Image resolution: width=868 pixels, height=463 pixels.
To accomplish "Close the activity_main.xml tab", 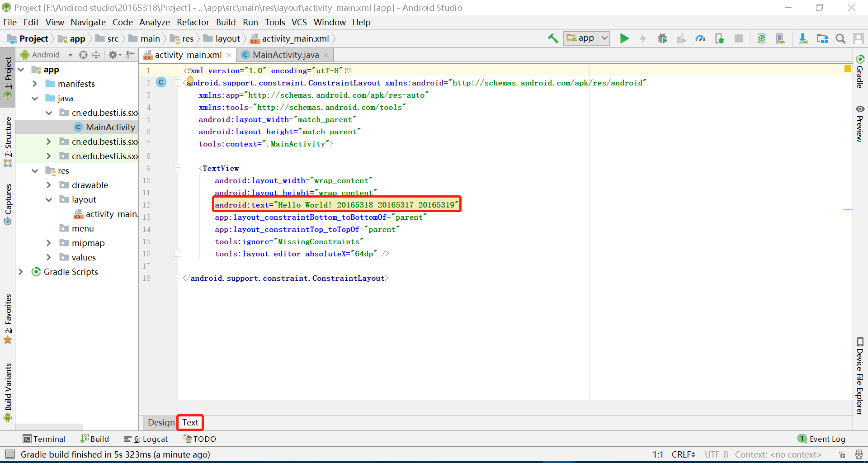I will 229,55.
